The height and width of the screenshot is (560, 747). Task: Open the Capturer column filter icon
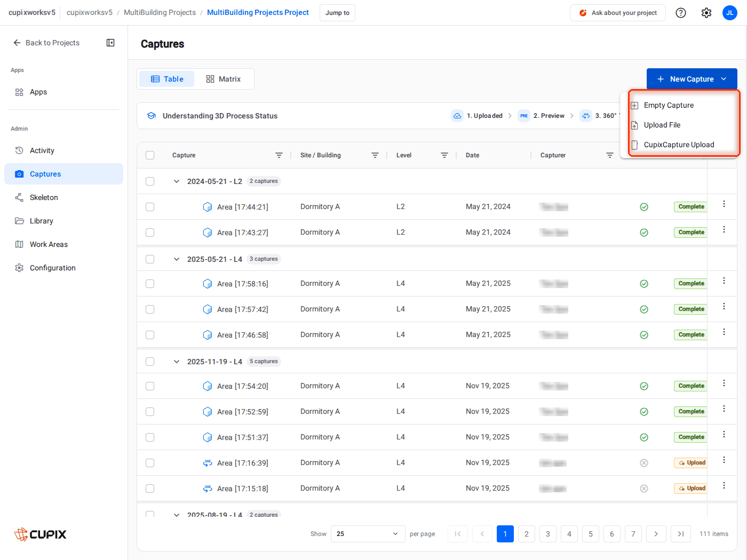[610, 155]
